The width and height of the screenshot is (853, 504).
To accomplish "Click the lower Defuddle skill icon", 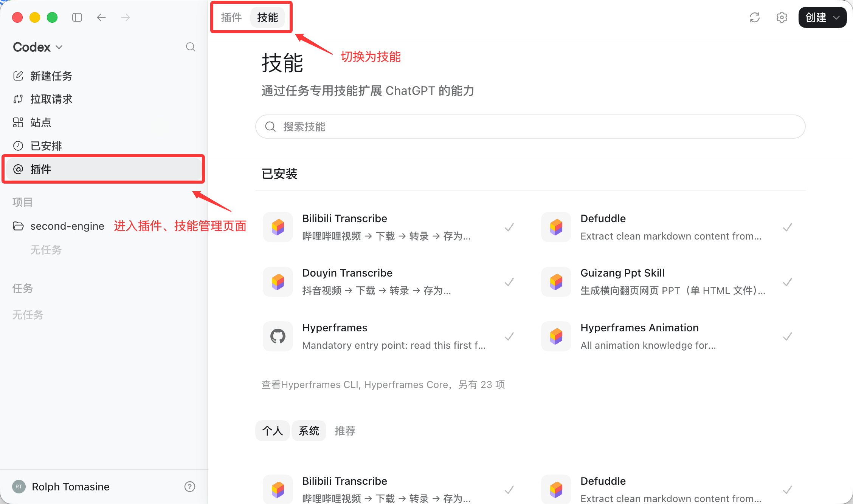I will [x=556, y=490].
